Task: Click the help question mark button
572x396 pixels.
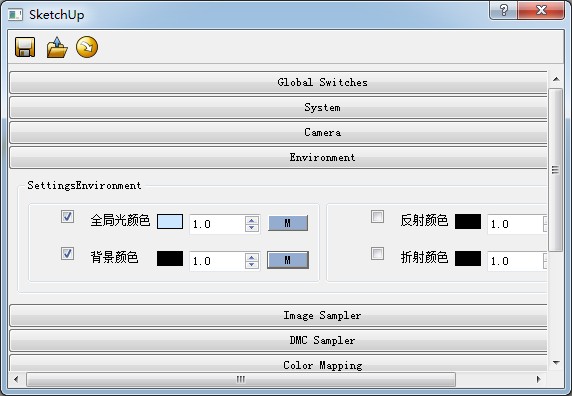Action: click(x=503, y=10)
